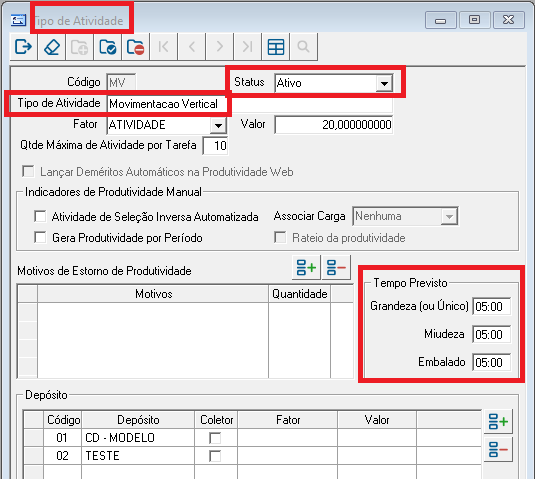
Task: Close the Tipo de Atividade window
Action: click(x=509, y=20)
